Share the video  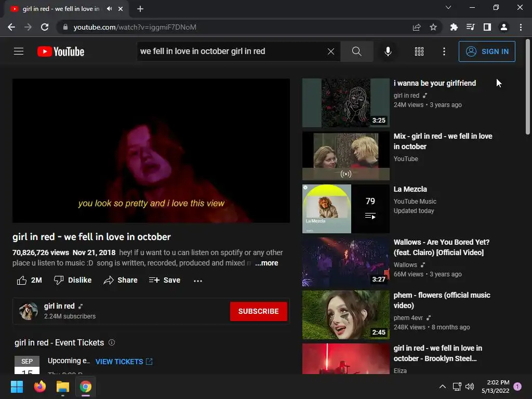(x=121, y=280)
